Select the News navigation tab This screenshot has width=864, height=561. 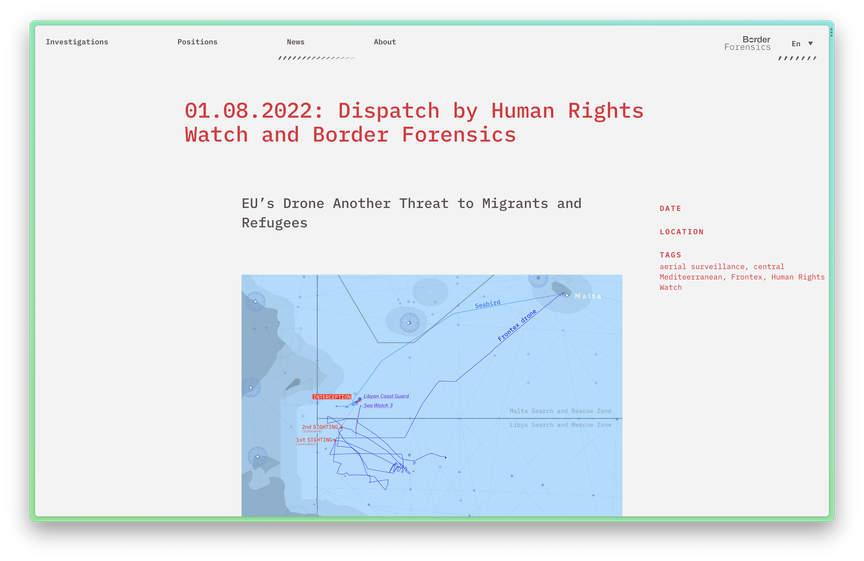pos(295,42)
